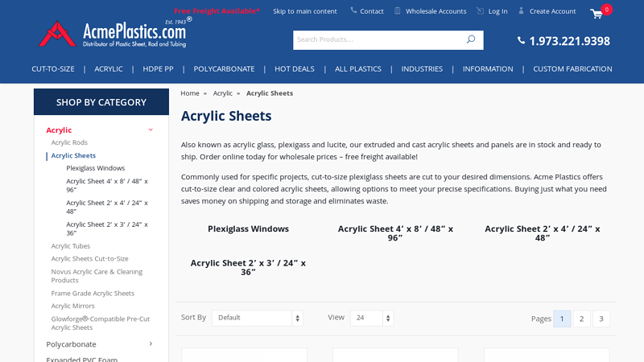Select Frame Grade Acrylic Sheets
644x362 pixels.
coord(93,293)
